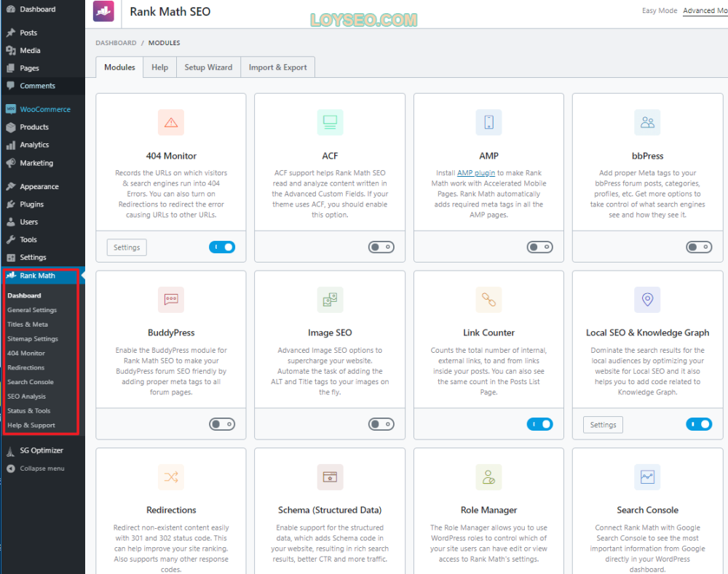This screenshot has width=728, height=574.
Task: Click the DASHBOARD breadcrumb link
Action: [116, 43]
